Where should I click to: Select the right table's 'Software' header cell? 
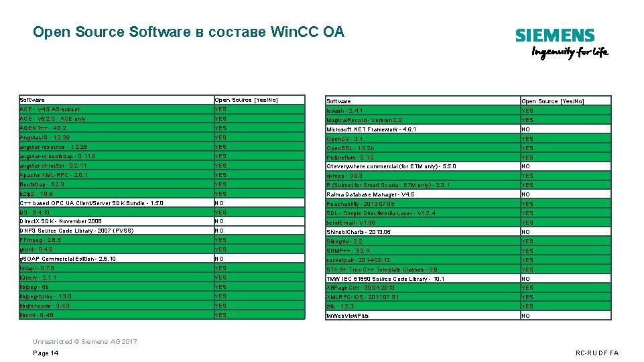click(423, 101)
